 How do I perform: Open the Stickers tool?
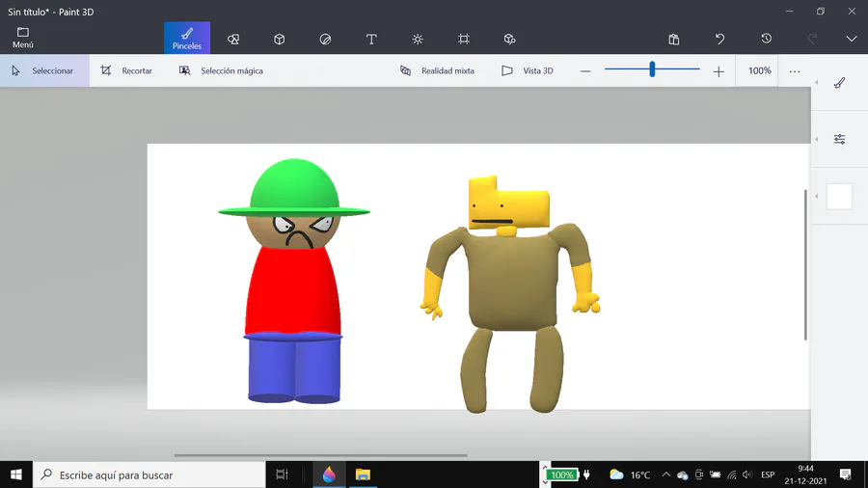[325, 40]
